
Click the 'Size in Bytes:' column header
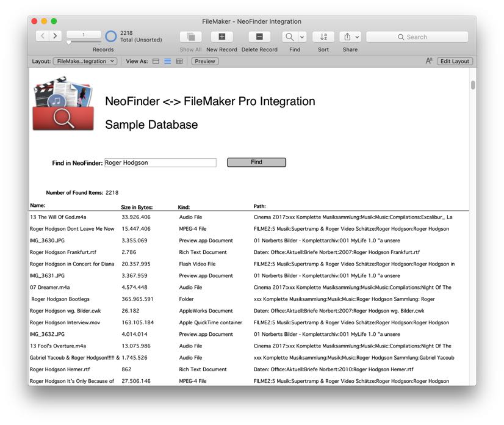coord(137,207)
